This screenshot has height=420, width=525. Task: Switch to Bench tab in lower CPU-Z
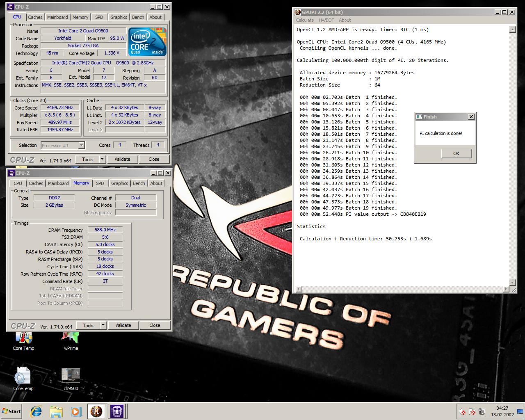click(139, 183)
